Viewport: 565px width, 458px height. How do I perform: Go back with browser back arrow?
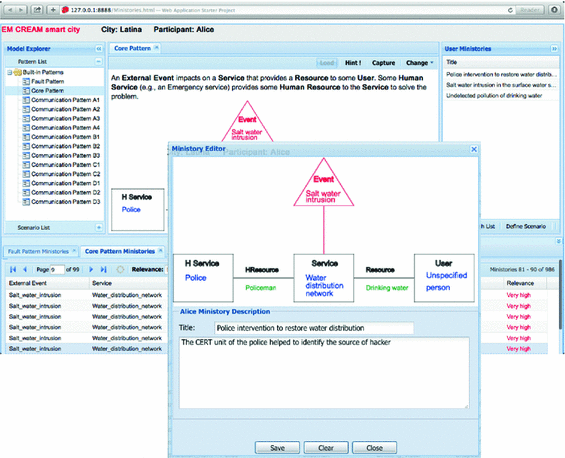pos(10,10)
